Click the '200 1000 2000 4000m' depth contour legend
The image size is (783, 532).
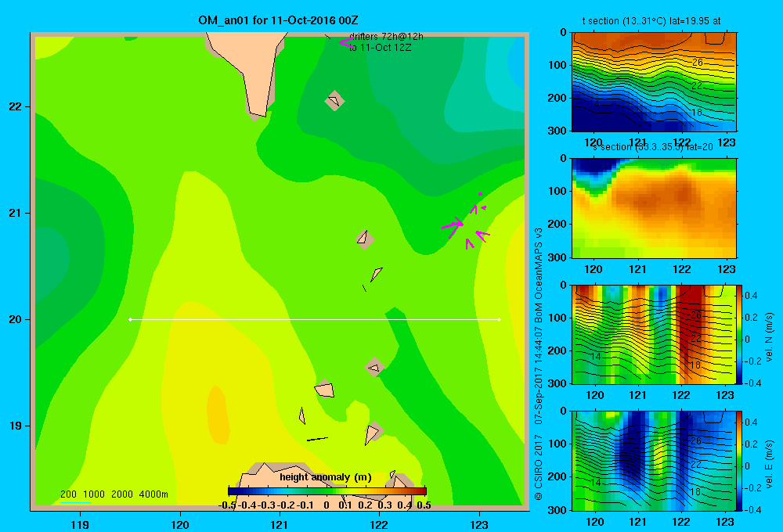pos(114,494)
